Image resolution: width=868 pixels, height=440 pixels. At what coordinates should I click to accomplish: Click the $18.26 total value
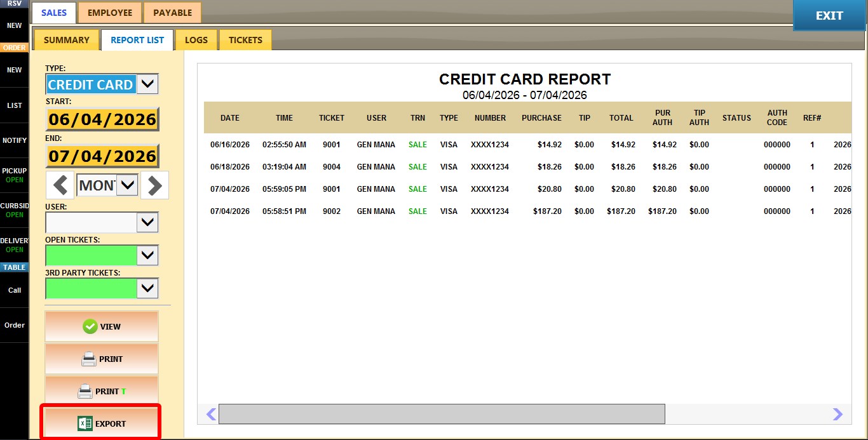[623, 167]
